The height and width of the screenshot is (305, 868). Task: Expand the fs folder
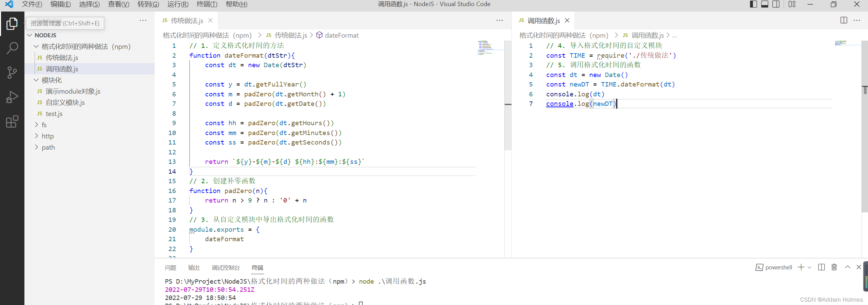(x=36, y=125)
